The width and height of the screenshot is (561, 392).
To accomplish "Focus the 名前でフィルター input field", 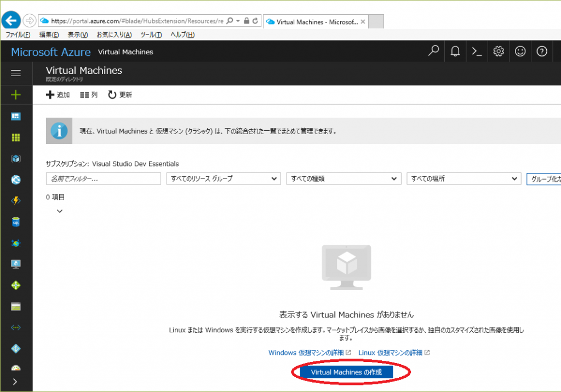I will [104, 178].
